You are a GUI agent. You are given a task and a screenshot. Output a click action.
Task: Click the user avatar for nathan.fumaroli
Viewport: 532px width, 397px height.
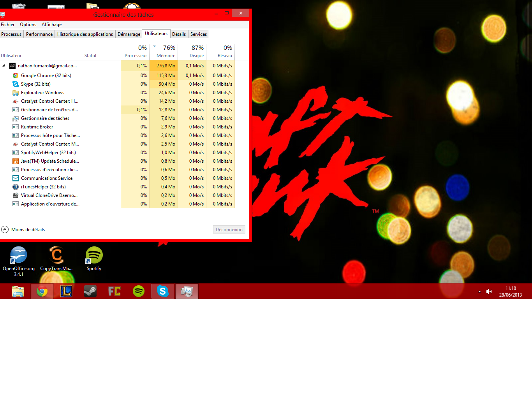(12, 66)
